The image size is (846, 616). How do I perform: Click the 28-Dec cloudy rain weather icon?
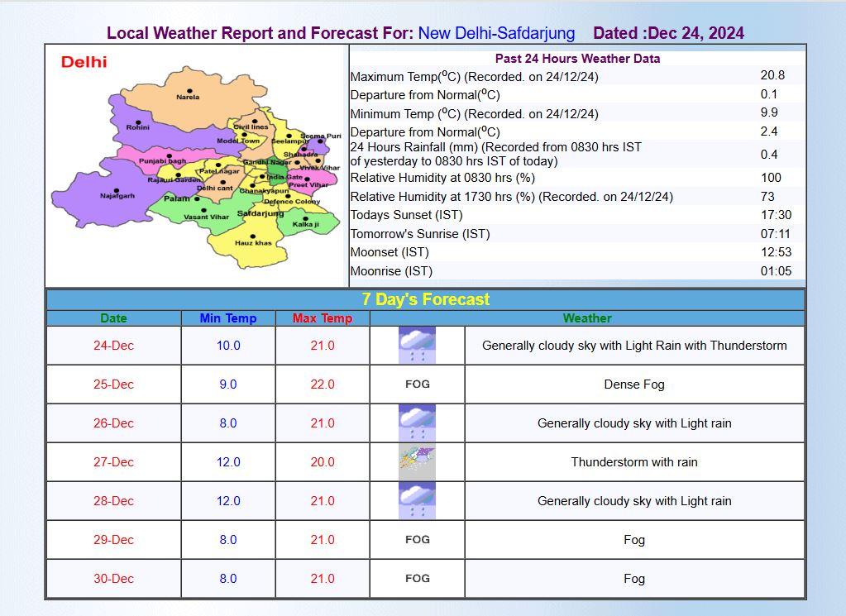[x=417, y=500]
